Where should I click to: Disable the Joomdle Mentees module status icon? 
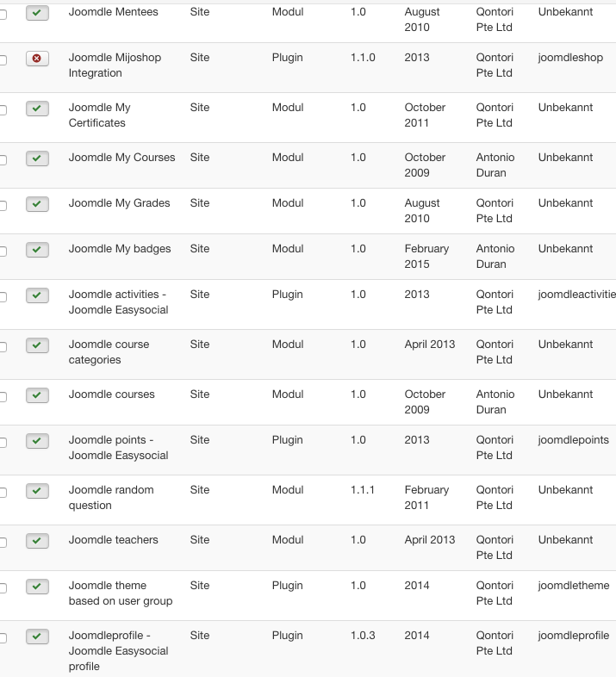pyautogui.click(x=37, y=13)
